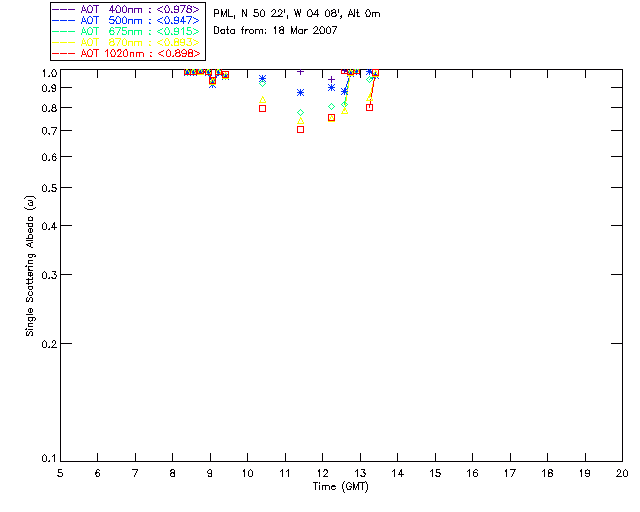Click the hour 16 label on time axis
The width and height of the screenshot is (640, 512).
(x=473, y=473)
